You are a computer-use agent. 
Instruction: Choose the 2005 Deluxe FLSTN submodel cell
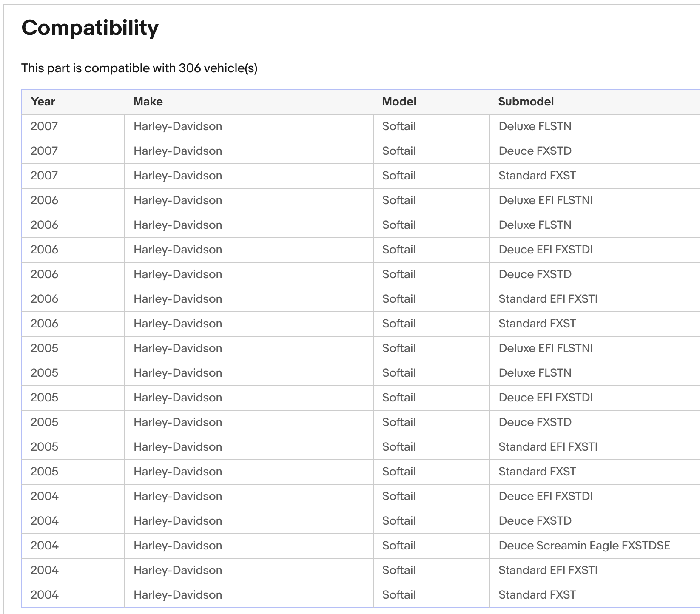coord(535,373)
